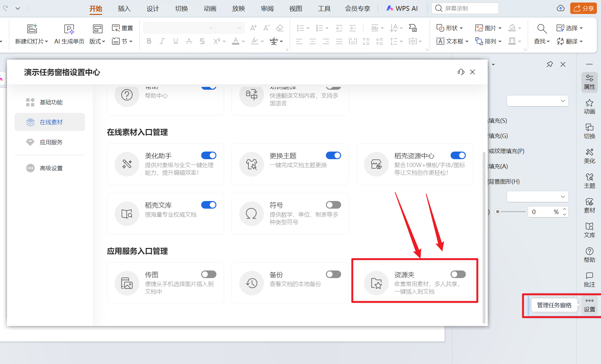Open the 新建幻灯片 dropdown arrow
The height and width of the screenshot is (364, 601).
(46, 42)
